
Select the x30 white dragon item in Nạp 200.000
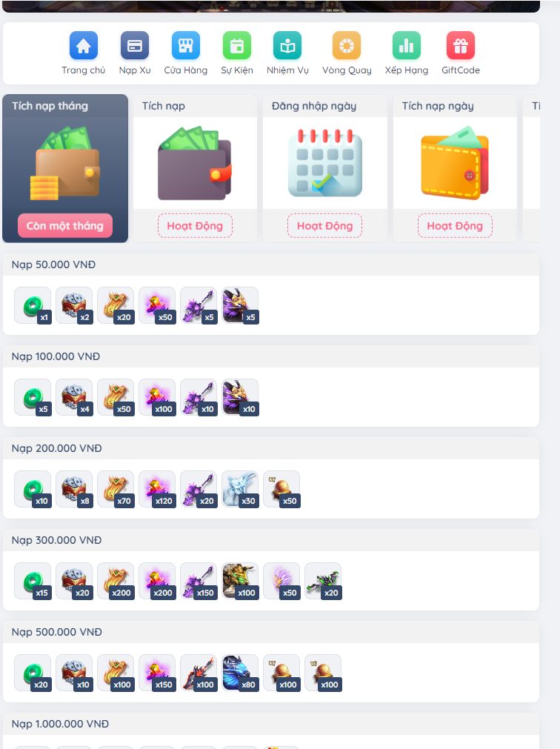[x=240, y=489]
